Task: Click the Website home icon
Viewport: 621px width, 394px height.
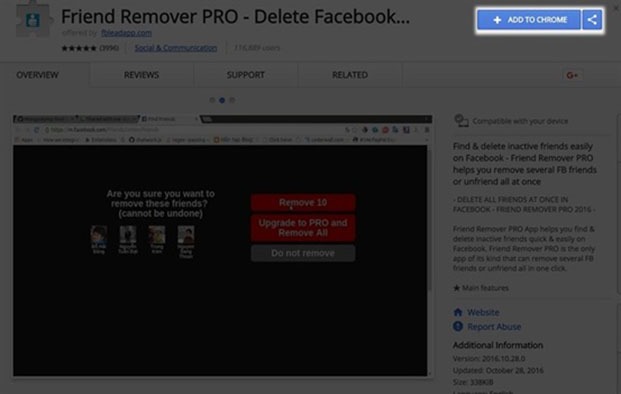Action: point(458,312)
